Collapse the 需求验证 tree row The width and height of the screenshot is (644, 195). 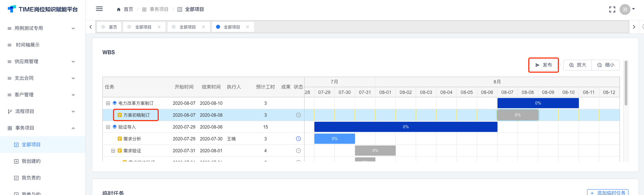point(113,151)
